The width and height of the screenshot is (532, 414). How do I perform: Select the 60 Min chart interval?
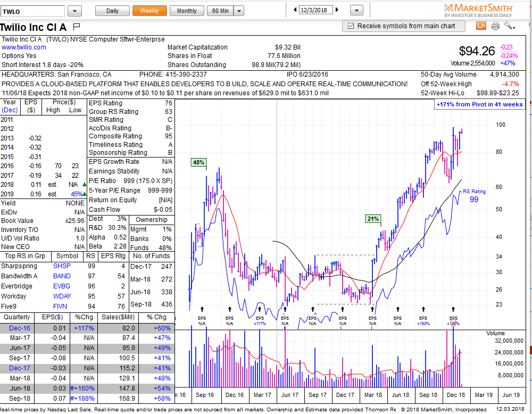pyautogui.click(x=221, y=11)
